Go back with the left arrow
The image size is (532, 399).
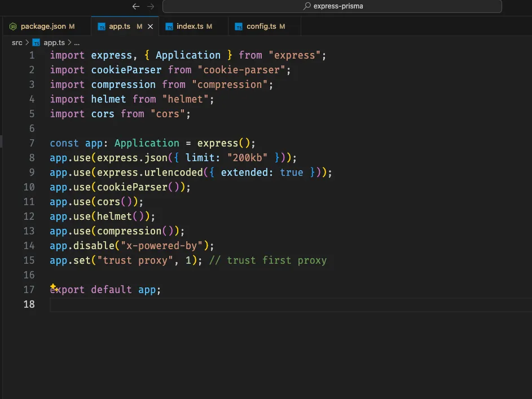tap(136, 6)
